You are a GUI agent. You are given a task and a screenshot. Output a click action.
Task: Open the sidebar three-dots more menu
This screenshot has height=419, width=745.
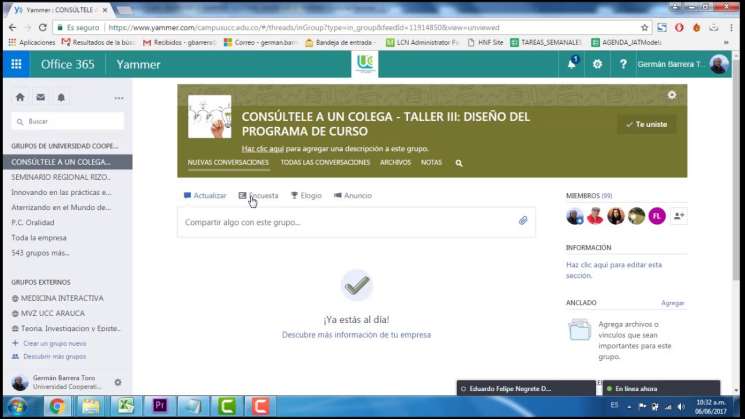[x=119, y=98]
